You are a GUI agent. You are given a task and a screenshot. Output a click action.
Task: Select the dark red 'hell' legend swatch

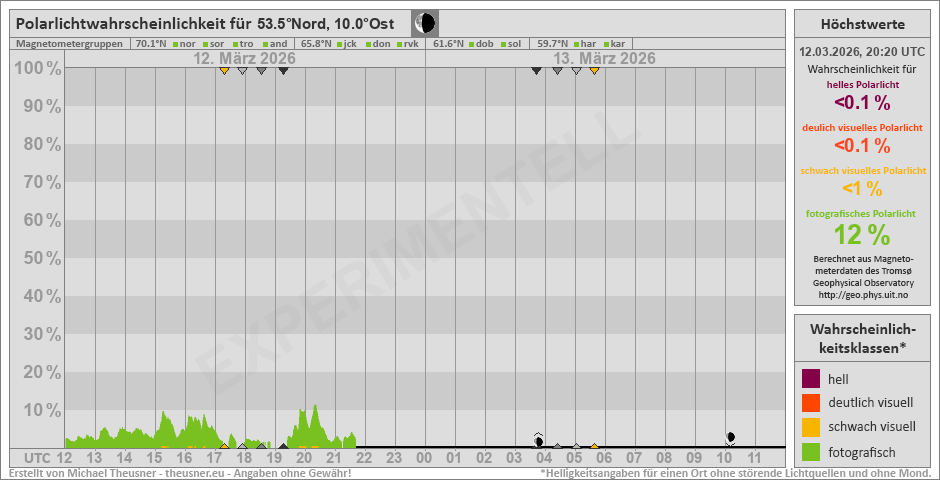click(x=811, y=378)
